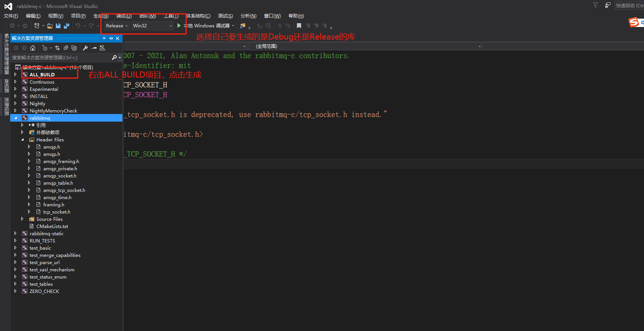
Task: Open the 测试(S) menu
Action: pos(225,16)
